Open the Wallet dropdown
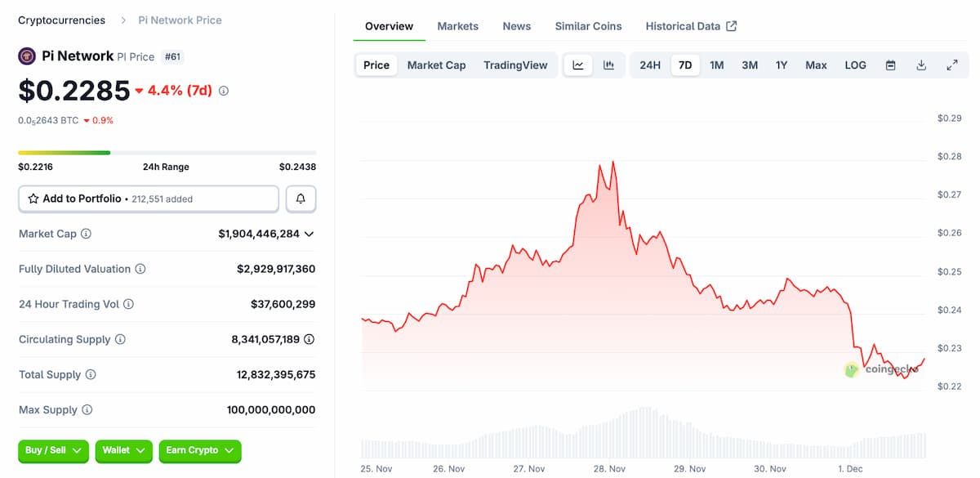Screen dimensions: 980x478 point(123,451)
